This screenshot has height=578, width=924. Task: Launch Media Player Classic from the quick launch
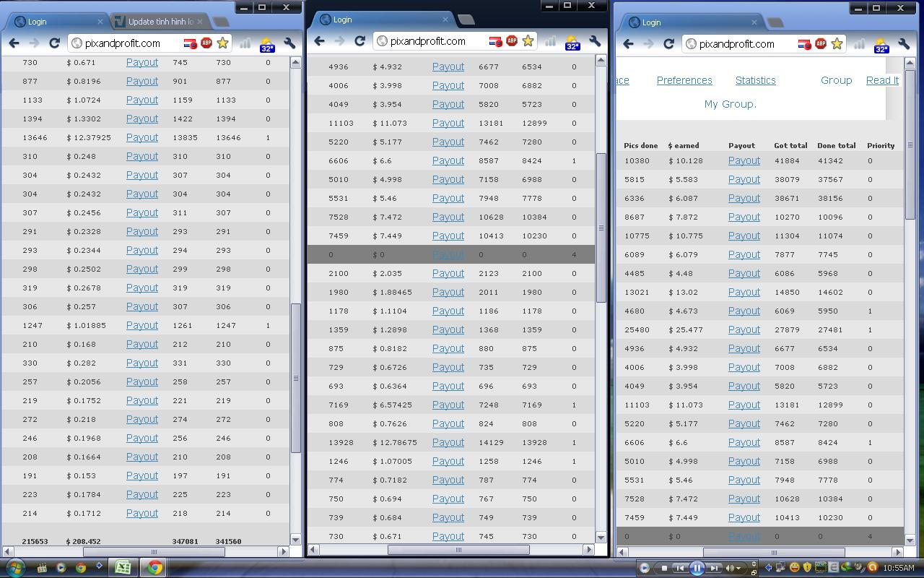tap(43, 567)
